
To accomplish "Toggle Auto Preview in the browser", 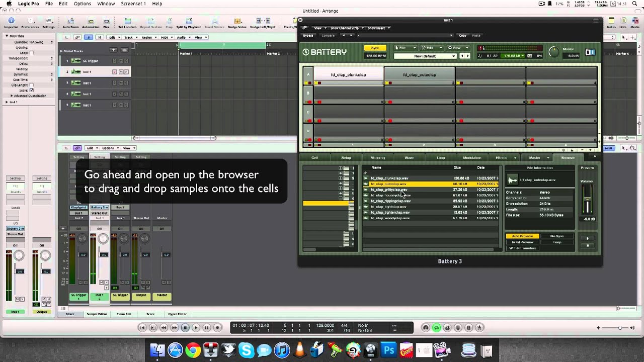I will tap(522, 236).
